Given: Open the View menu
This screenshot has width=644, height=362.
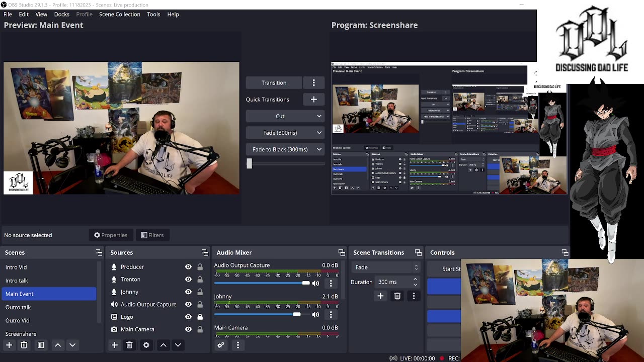Looking at the screenshot, I should (x=41, y=14).
